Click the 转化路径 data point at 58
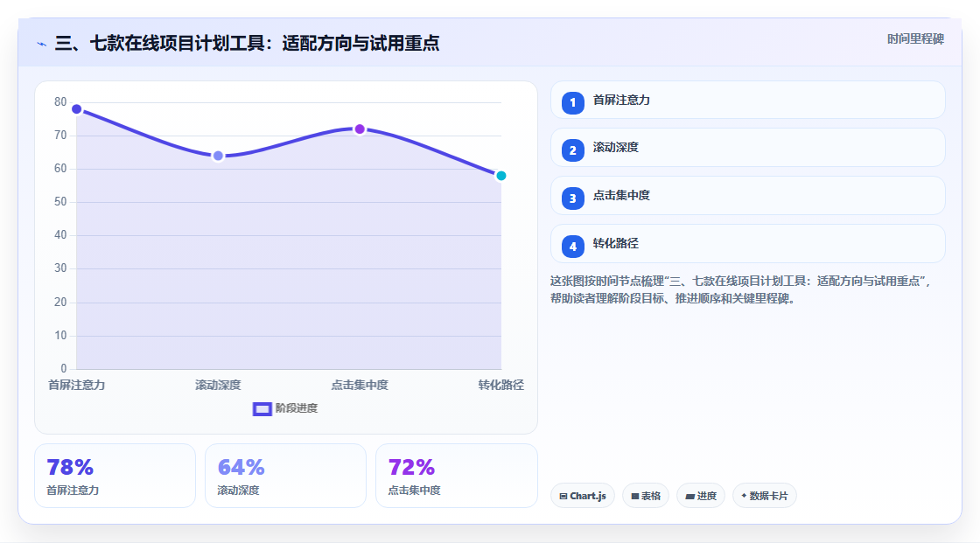The height and width of the screenshot is (543, 980). tap(500, 176)
